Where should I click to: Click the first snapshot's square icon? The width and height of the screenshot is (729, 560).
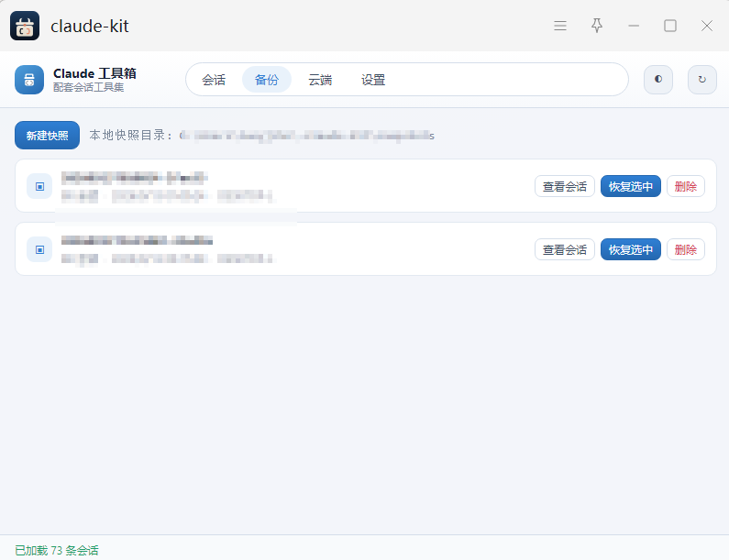pos(39,186)
